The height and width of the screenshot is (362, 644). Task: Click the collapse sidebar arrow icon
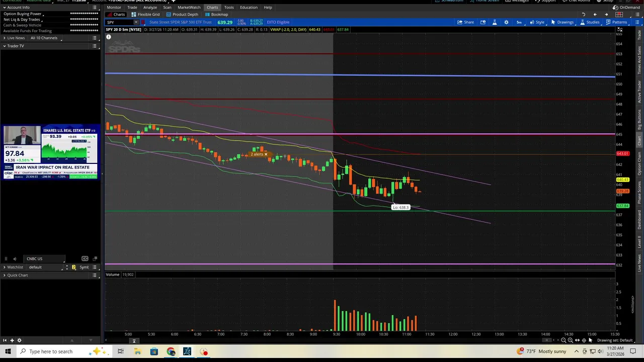click(x=5, y=340)
